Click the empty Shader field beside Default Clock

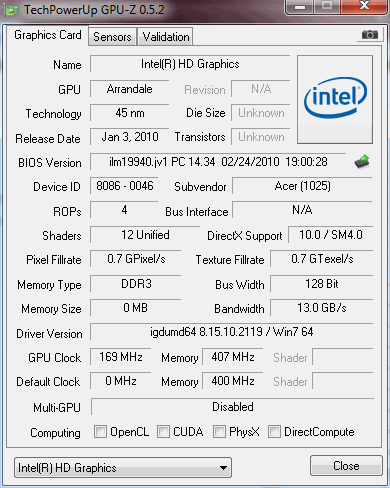tap(343, 381)
